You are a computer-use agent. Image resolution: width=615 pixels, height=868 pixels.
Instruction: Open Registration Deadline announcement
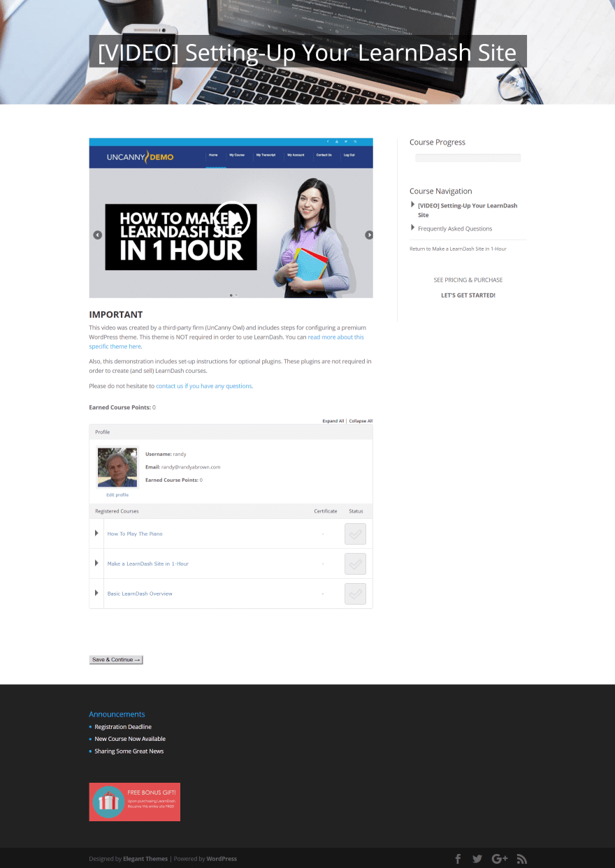coord(123,727)
